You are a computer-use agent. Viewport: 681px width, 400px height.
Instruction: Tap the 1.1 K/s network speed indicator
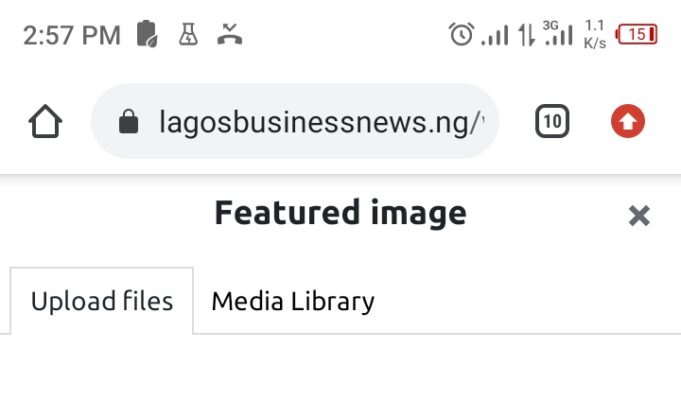595,35
